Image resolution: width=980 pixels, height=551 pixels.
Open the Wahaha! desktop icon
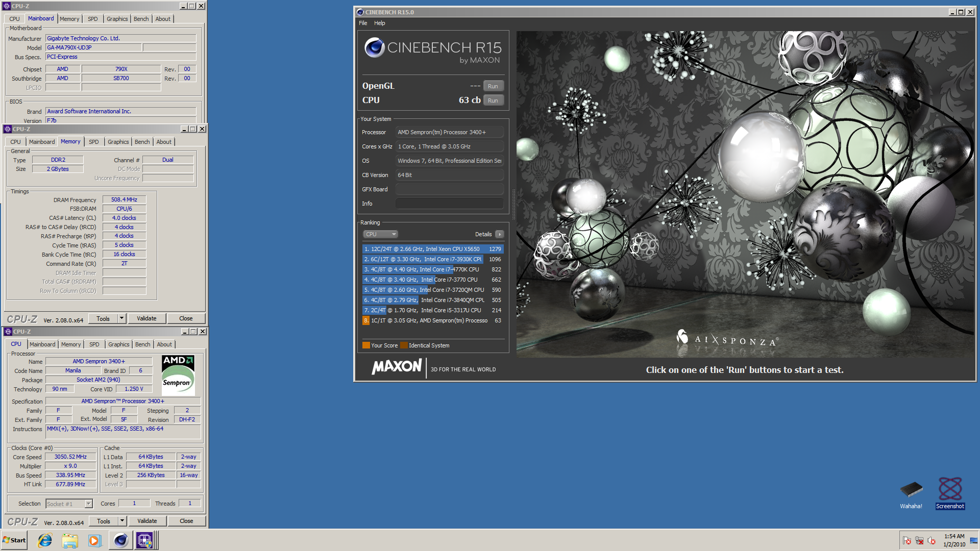click(911, 494)
